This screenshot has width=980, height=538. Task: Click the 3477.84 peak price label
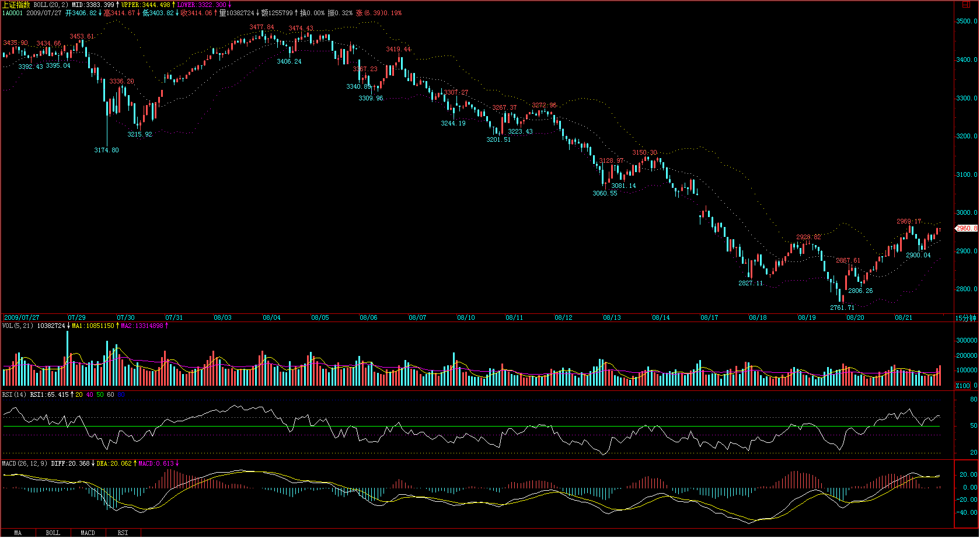click(261, 27)
